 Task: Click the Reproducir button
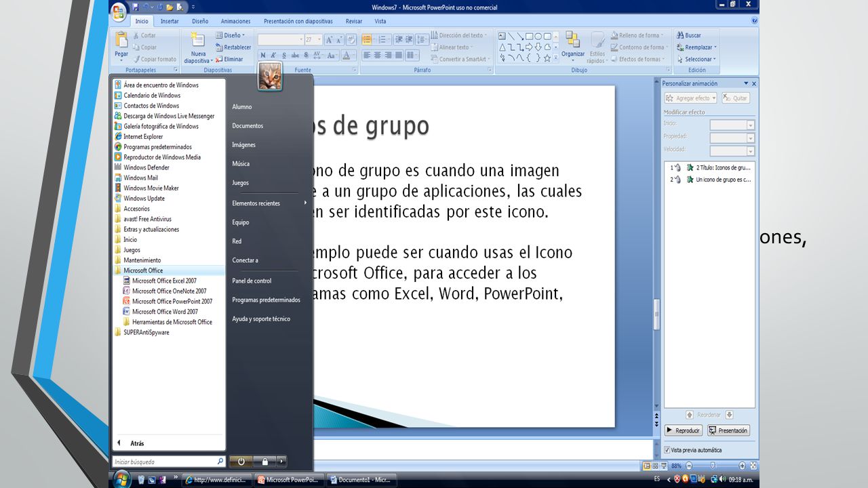[684, 430]
